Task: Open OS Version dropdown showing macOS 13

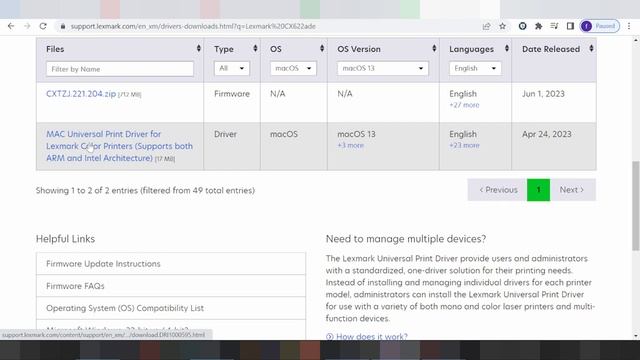Action: point(382,68)
